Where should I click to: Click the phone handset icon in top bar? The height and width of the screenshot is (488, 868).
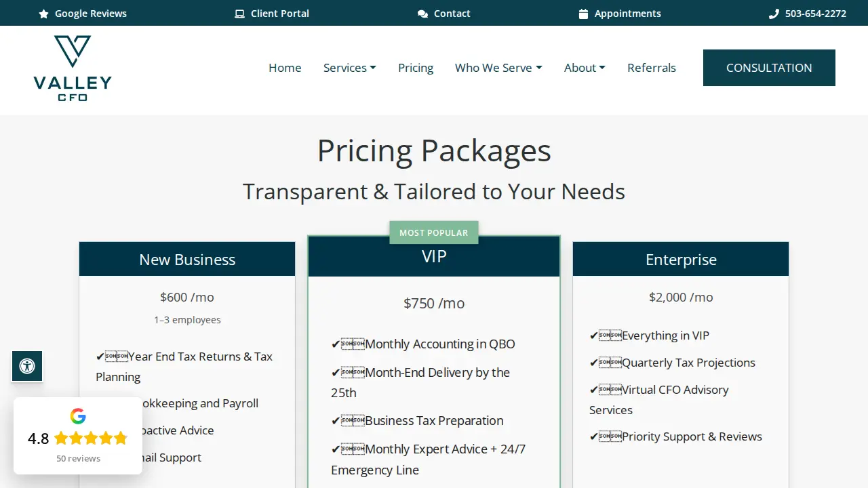click(x=774, y=14)
